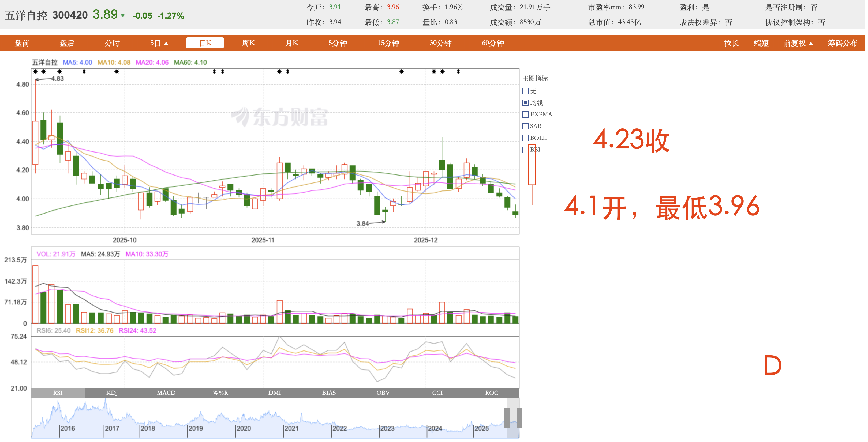Viewport: 868px width, 442px height.
Task: Click first star marker above candlestick chart
Action: click(35, 71)
